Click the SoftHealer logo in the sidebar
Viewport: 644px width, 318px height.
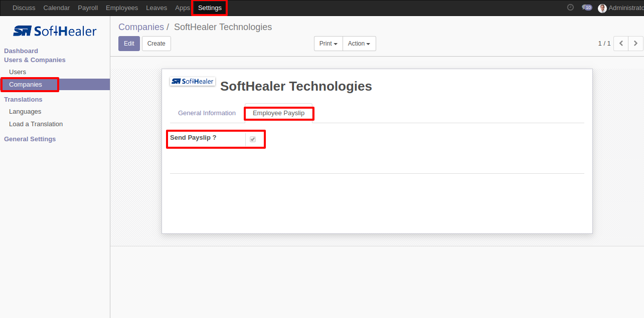point(55,31)
